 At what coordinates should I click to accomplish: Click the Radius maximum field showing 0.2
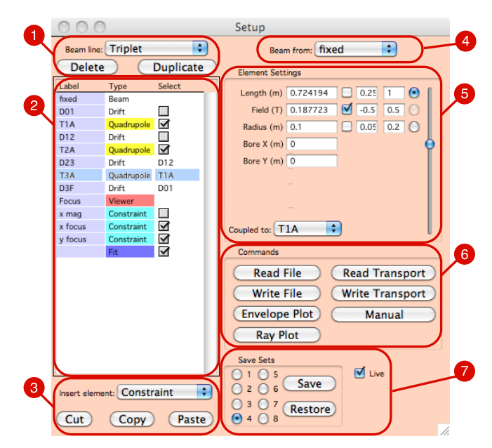click(394, 127)
